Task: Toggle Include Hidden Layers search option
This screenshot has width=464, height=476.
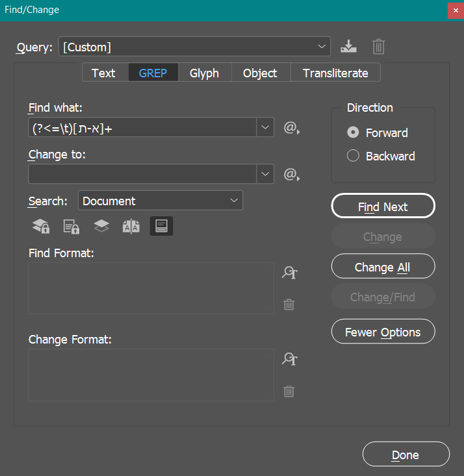Action: point(101,226)
